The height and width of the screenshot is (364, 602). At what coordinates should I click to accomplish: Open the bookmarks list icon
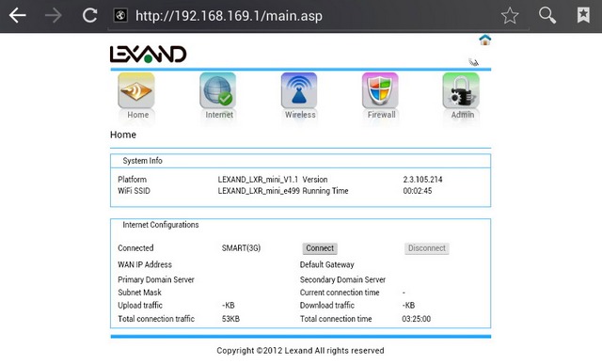pyautogui.click(x=583, y=15)
